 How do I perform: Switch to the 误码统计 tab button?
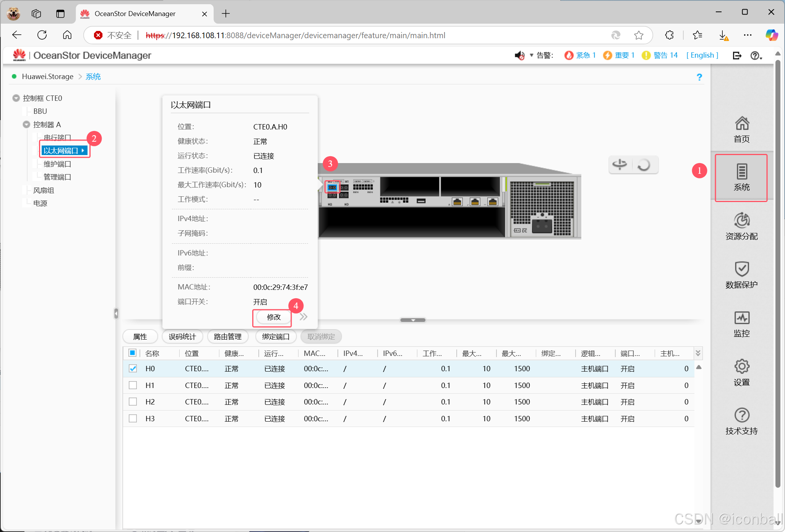pyautogui.click(x=182, y=336)
